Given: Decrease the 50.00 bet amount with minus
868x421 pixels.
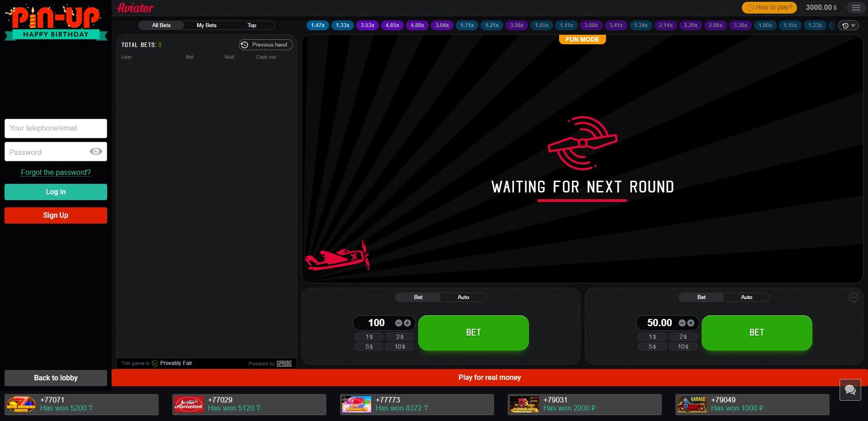Looking at the screenshot, I should 682,323.
